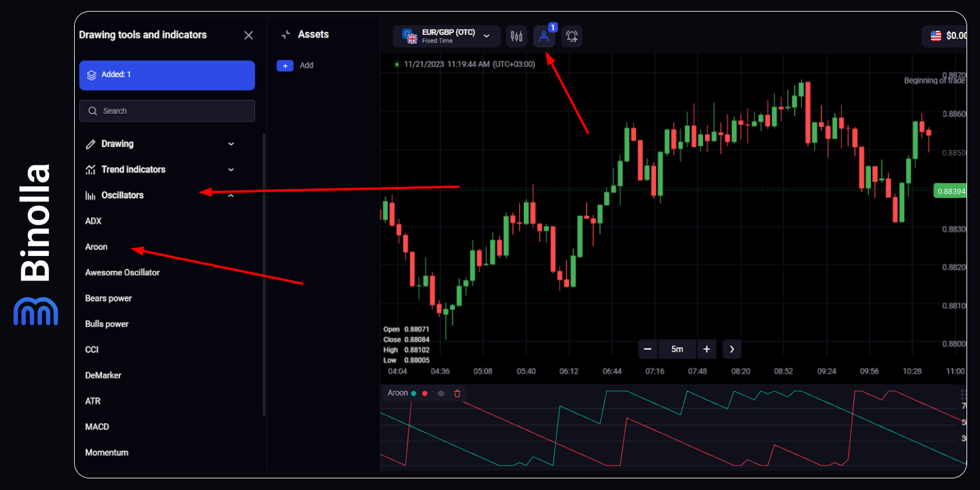Click the Assets panel header icon
The width and height of the screenshot is (980, 490).
[285, 35]
